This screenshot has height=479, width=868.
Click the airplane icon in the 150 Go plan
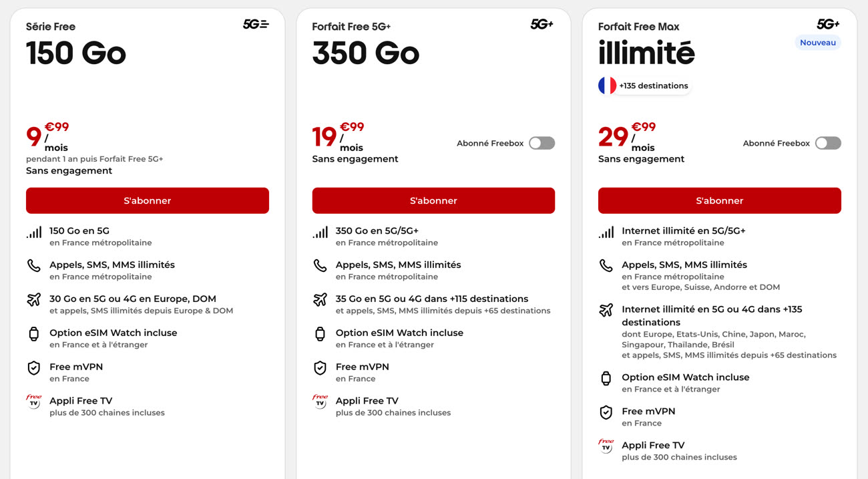[34, 300]
